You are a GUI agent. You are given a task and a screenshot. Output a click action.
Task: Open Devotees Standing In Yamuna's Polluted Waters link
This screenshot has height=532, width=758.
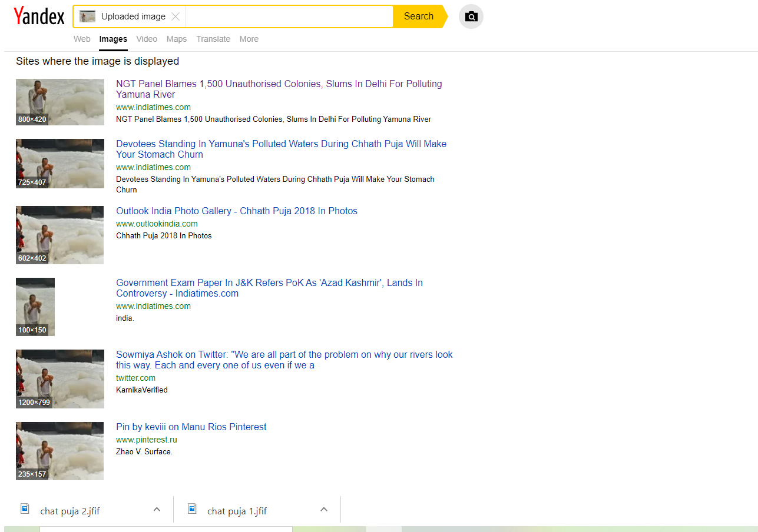[282, 149]
